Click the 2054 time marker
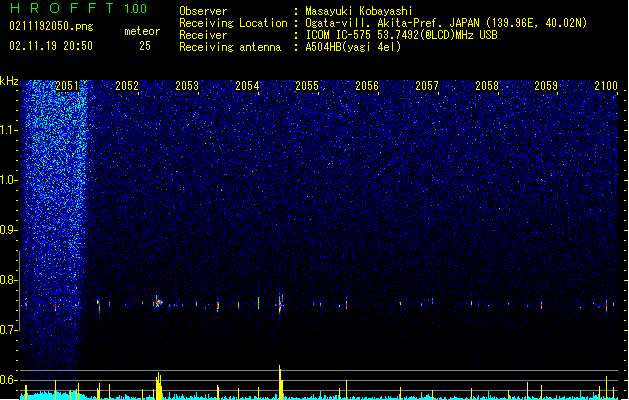 coord(247,86)
